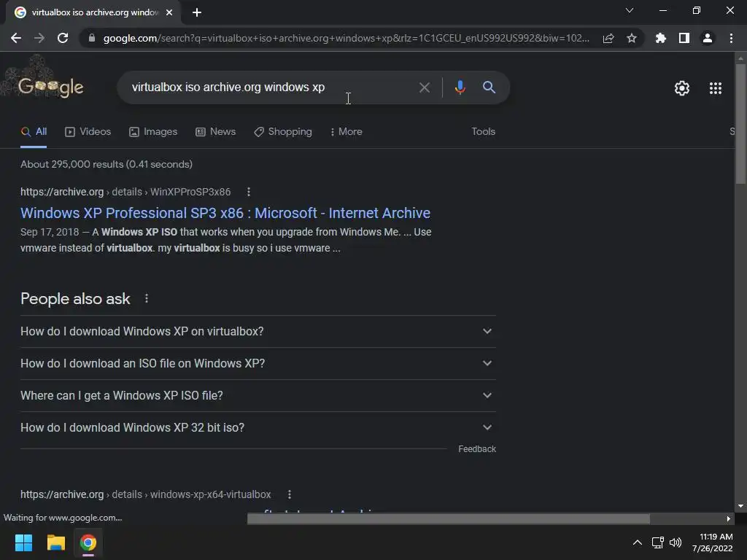Switch to the Images tab
This screenshot has height=560, width=747.
(153, 132)
